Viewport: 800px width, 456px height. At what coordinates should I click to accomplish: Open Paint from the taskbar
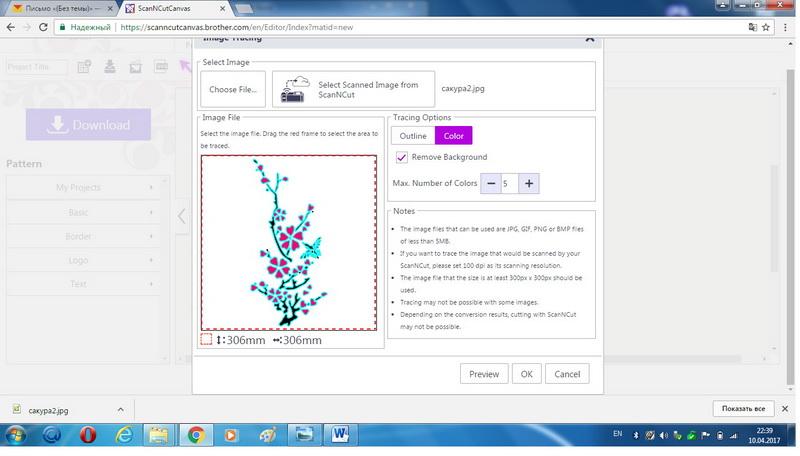pos(267,435)
